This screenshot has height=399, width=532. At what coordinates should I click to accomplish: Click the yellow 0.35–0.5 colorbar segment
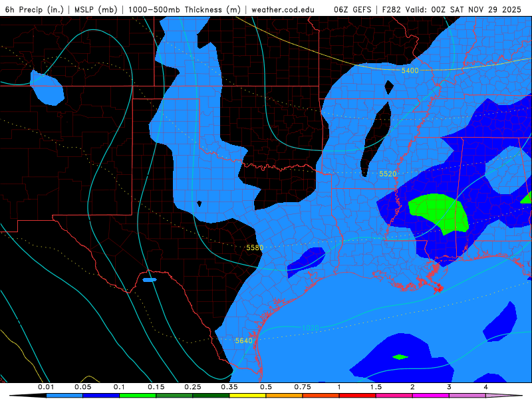pos(247,396)
